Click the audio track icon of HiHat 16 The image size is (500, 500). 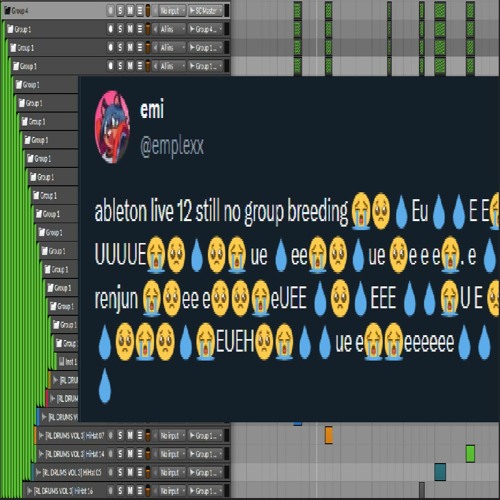pos(30,491)
